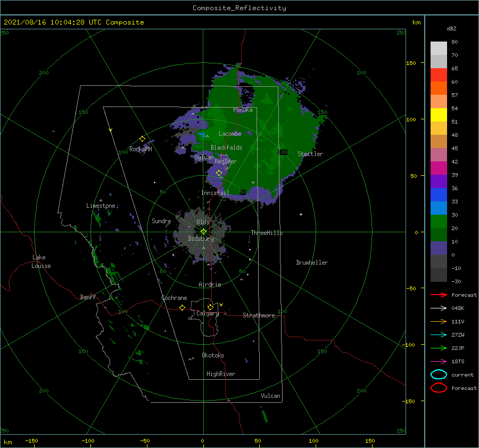This screenshot has width=479, height=448.
Task: Click the yellow 54 dBZ legend swatch
Action: click(439, 115)
